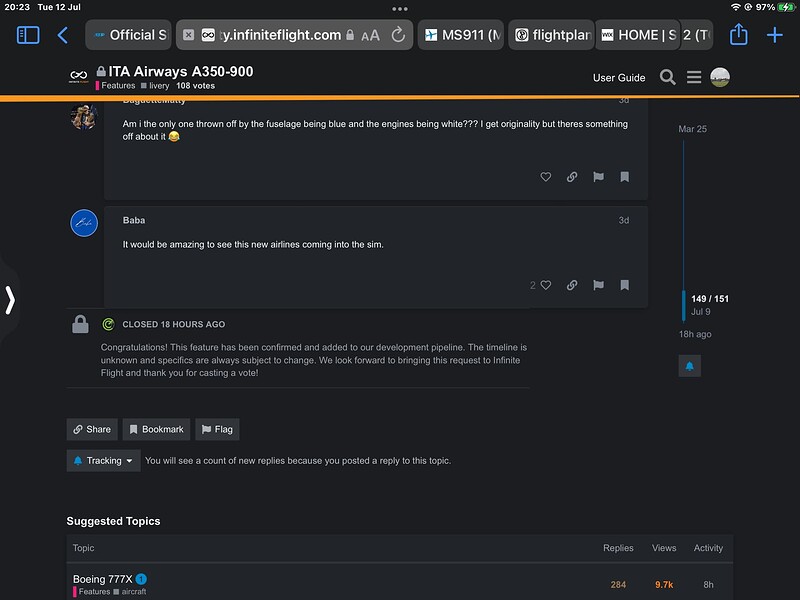Click the 149 / 151 timeline position
Screen dimensions: 800x600
710,299
